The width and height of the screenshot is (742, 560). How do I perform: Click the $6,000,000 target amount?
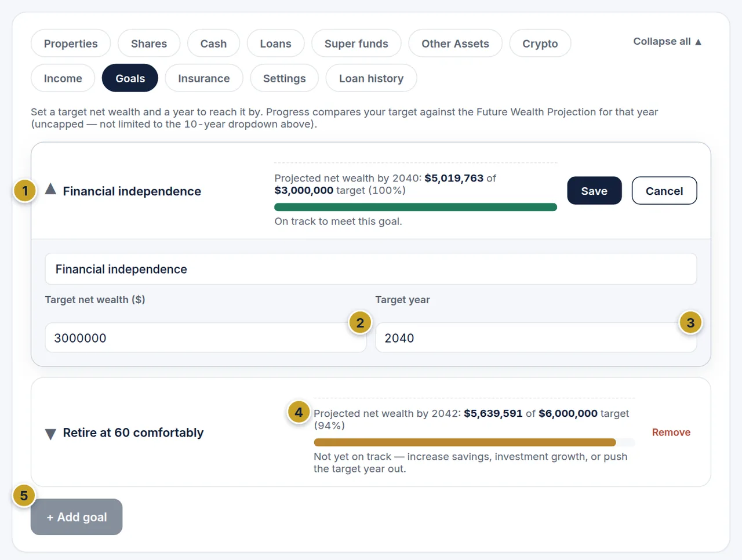click(x=568, y=413)
